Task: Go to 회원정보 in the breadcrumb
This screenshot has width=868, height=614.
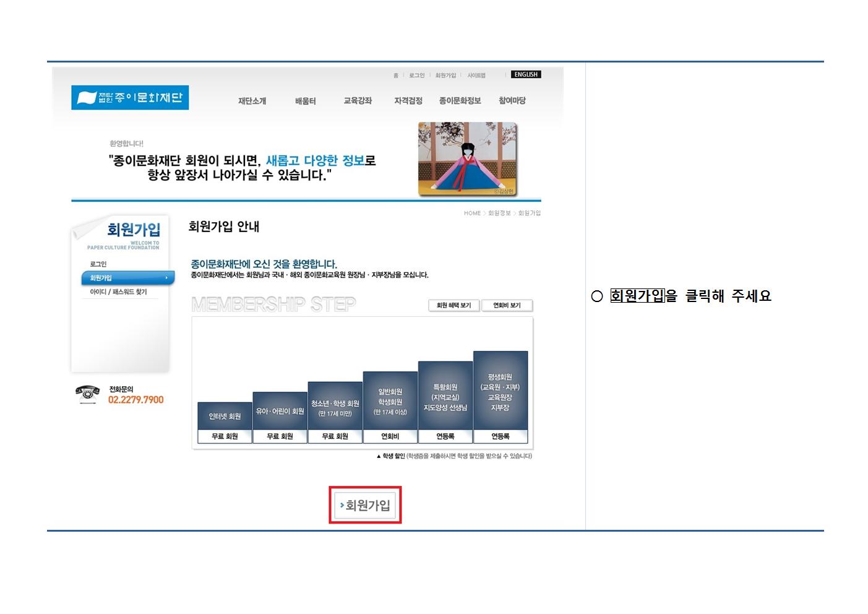Action: [x=499, y=213]
